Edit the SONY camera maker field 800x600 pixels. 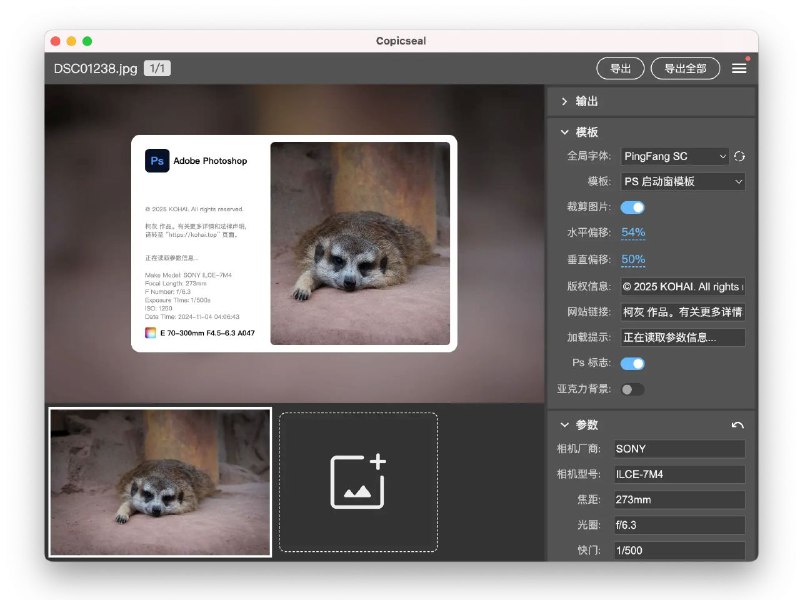[679, 448]
